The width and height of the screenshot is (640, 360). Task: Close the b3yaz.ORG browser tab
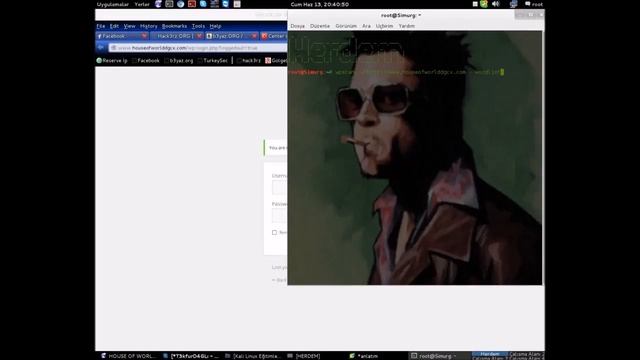pos(254,36)
